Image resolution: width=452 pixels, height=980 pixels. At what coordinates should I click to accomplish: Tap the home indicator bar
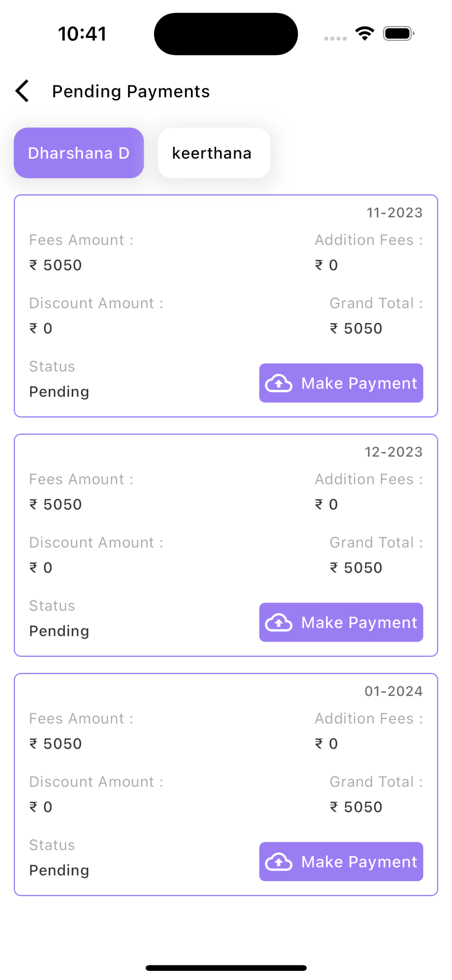(226, 968)
